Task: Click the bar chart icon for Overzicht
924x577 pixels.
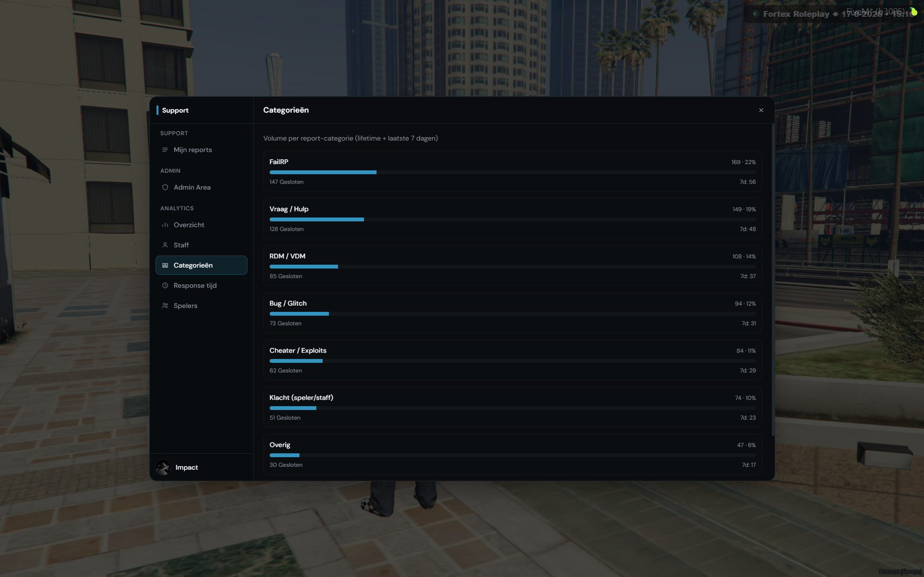Action: point(165,225)
